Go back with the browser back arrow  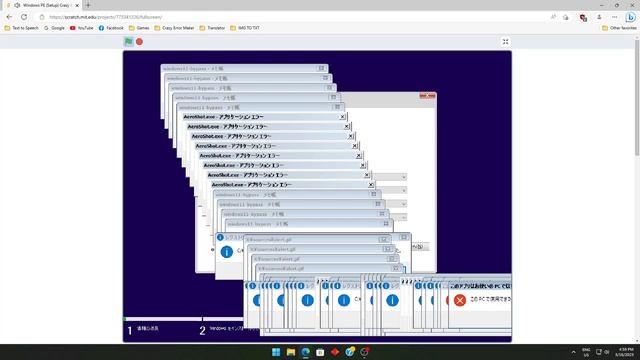point(9,17)
